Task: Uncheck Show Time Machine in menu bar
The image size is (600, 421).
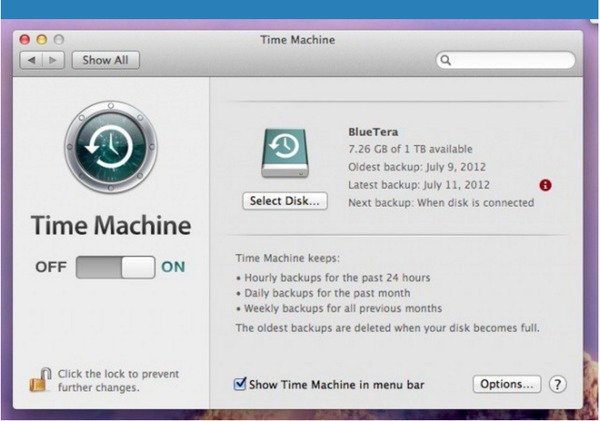Action: (x=240, y=384)
